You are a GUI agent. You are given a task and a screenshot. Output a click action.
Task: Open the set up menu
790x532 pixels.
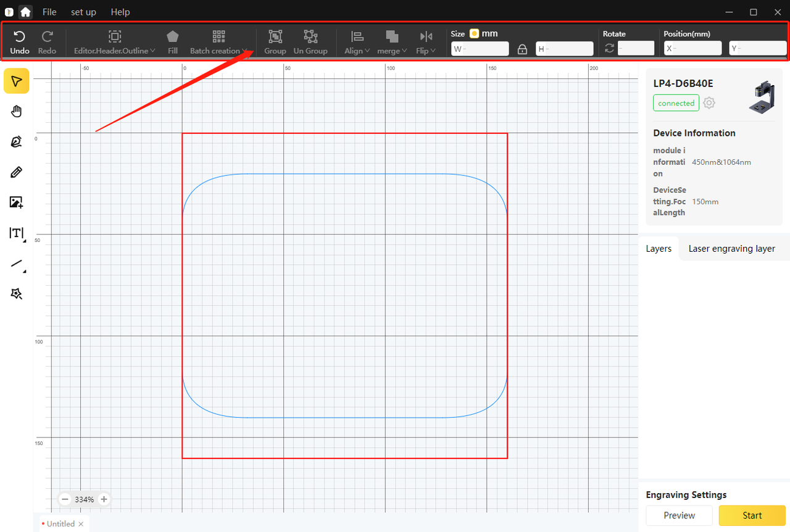(x=83, y=12)
